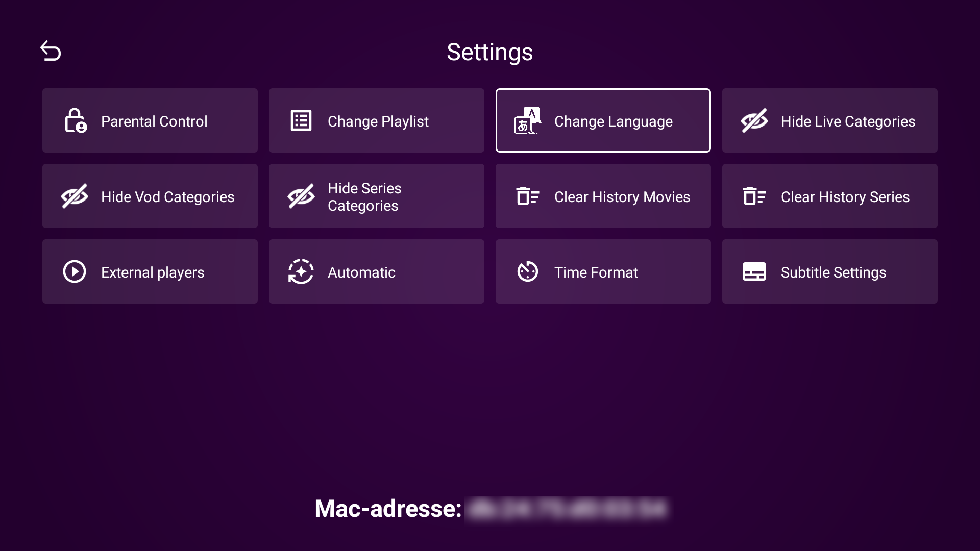Click the crossed-eye icon for Live Categories
Image resolution: width=980 pixels, height=551 pixels.
(x=754, y=121)
